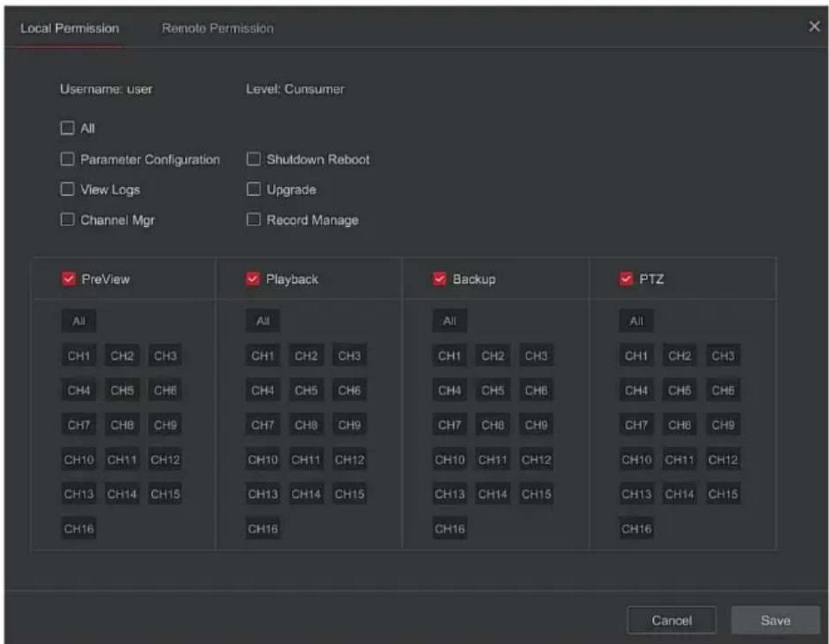Click the All button under Playback
The width and height of the screenshot is (829, 644).
click(x=263, y=321)
